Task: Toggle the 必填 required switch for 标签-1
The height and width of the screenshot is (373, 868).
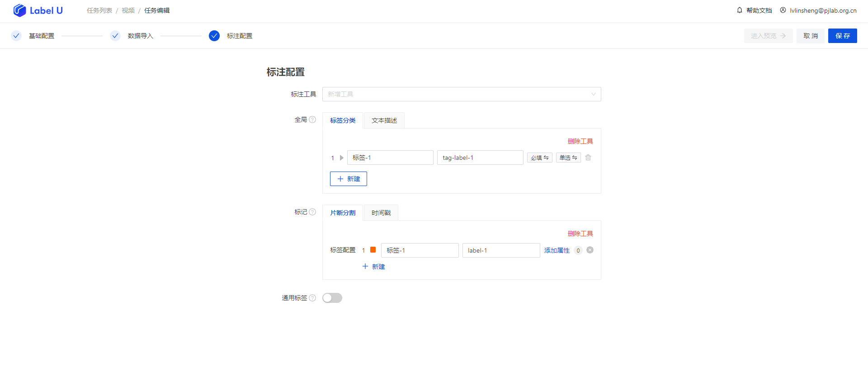Action: (x=540, y=158)
